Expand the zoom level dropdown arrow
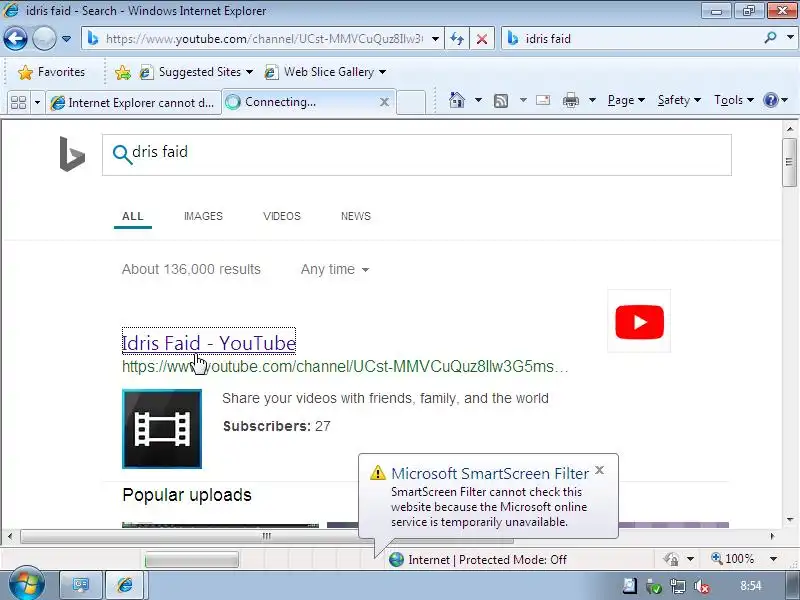Image resolution: width=800 pixels, height=600 pixels. pyautogui.click(x=773, y=559)
